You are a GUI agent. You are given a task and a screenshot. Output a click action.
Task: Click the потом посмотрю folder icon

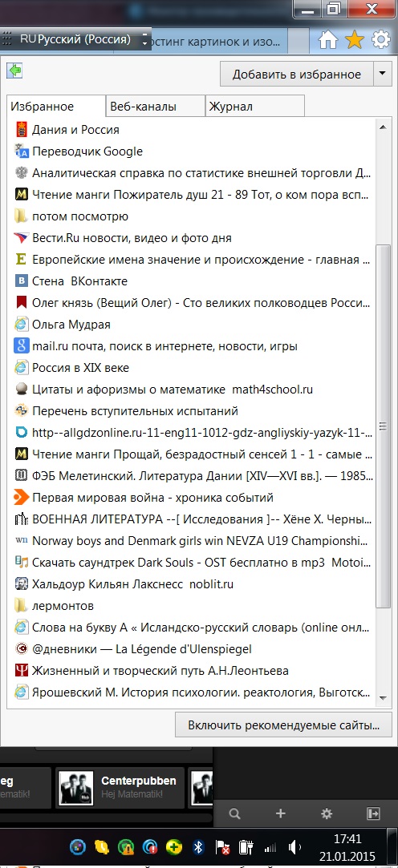(x=21, y=216)
